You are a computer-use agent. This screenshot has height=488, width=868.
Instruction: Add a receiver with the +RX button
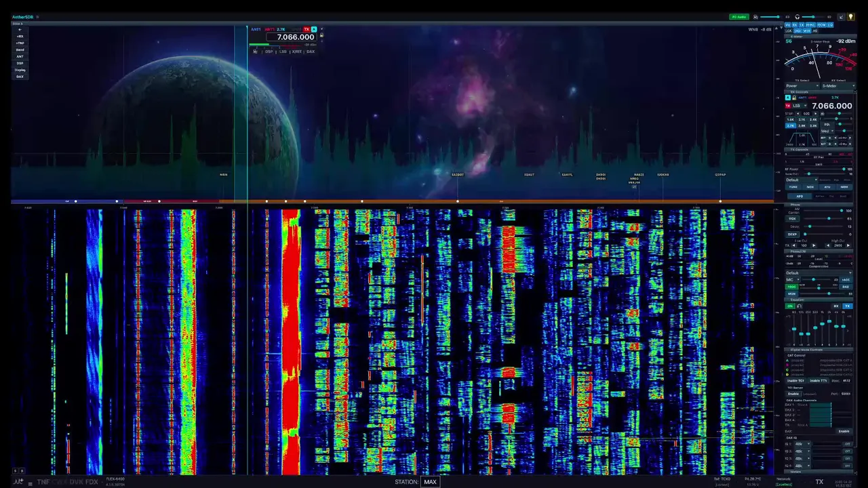coord(20,36)
